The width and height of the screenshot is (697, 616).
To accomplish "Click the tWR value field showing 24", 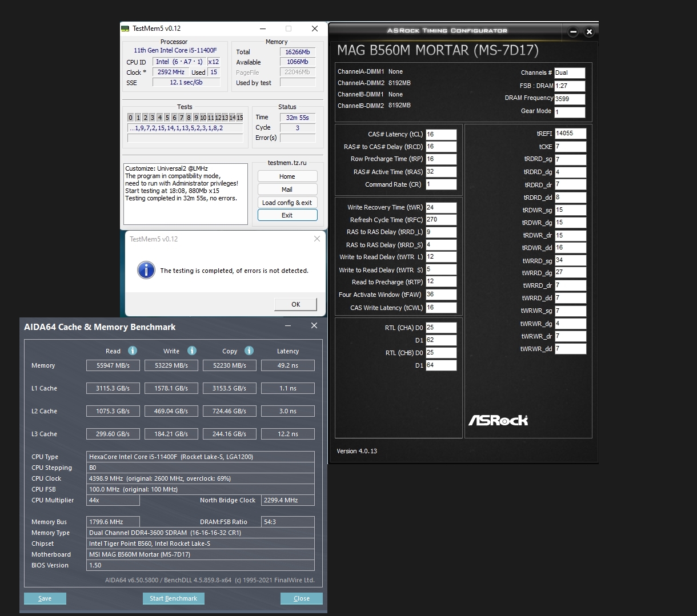I will [441, 207].
